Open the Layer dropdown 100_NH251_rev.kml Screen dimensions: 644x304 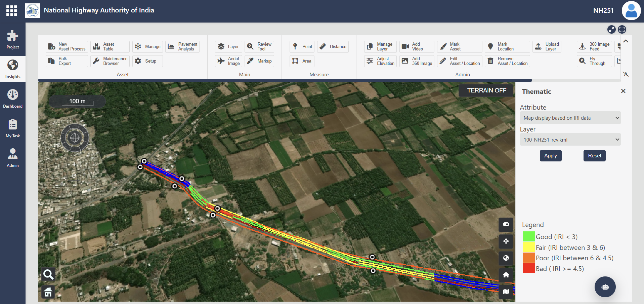tap(570, 140)
